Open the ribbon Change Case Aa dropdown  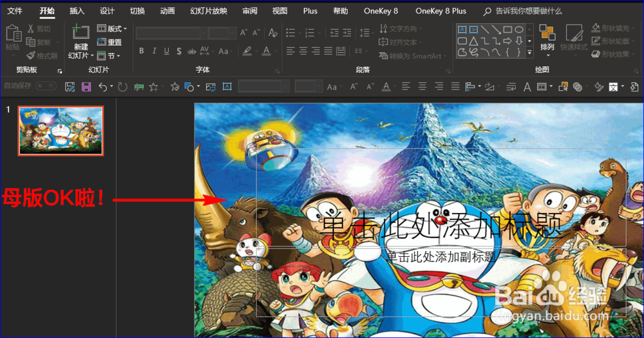click(225, 51)
